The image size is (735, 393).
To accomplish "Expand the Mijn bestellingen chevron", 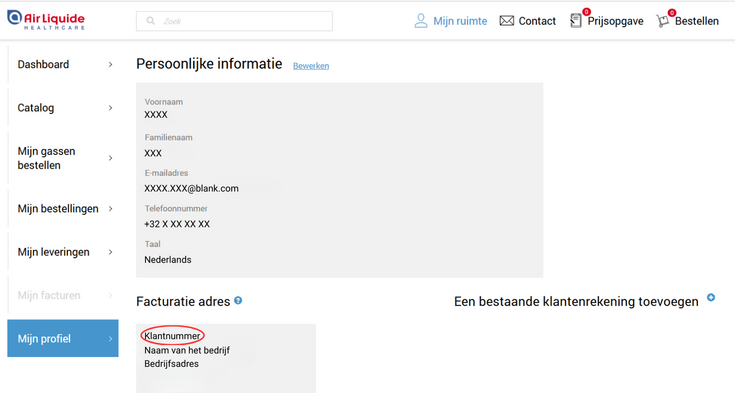I will (x=111, y=209).
